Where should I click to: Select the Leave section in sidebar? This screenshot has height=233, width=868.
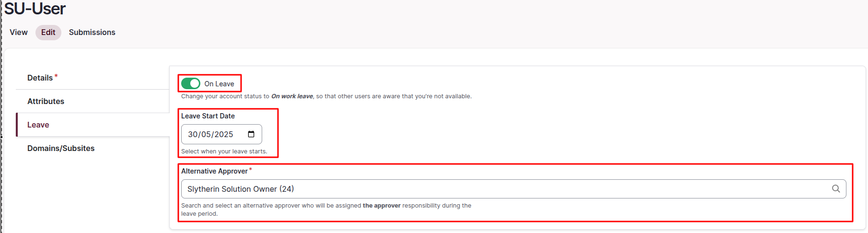click(x=38, y=125)
